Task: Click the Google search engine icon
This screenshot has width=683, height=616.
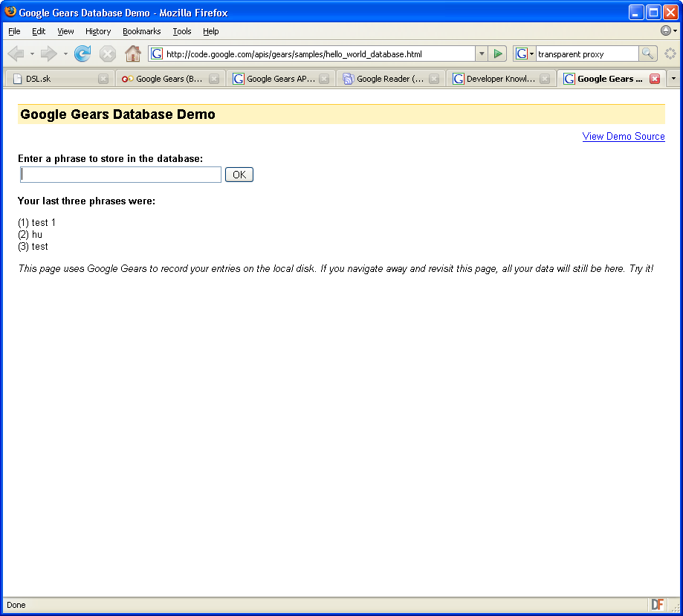Action: click(x=522, y=54)
